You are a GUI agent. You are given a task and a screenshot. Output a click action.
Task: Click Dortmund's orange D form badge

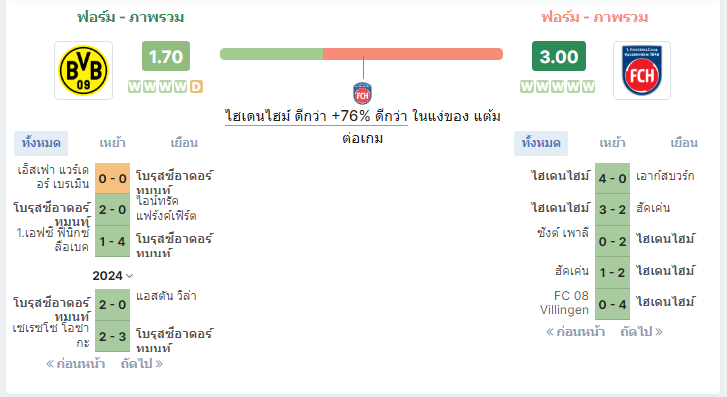(196, 87)
